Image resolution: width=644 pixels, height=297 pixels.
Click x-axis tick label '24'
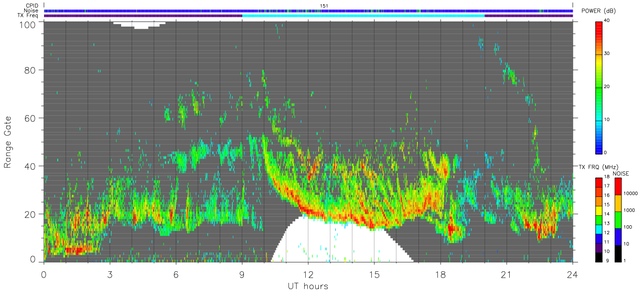point(572,274)
